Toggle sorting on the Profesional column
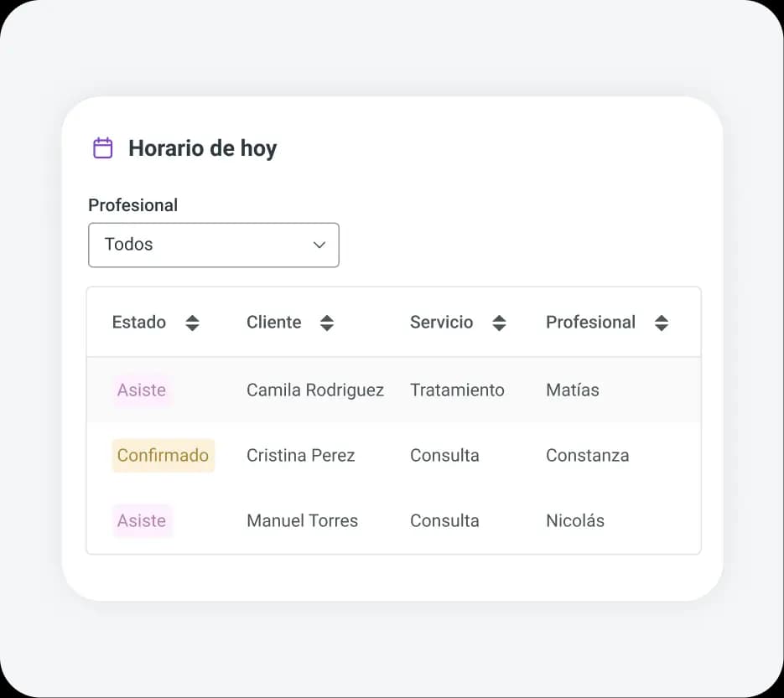Image resolution: width=784 pixels, height=698 pixels. click(662, 322)
